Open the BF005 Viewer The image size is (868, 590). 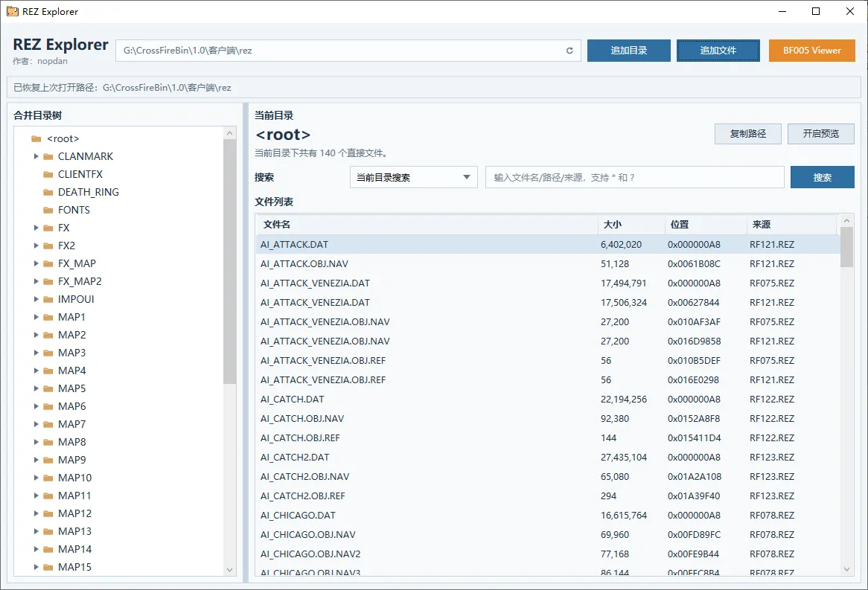pos(811,50)
